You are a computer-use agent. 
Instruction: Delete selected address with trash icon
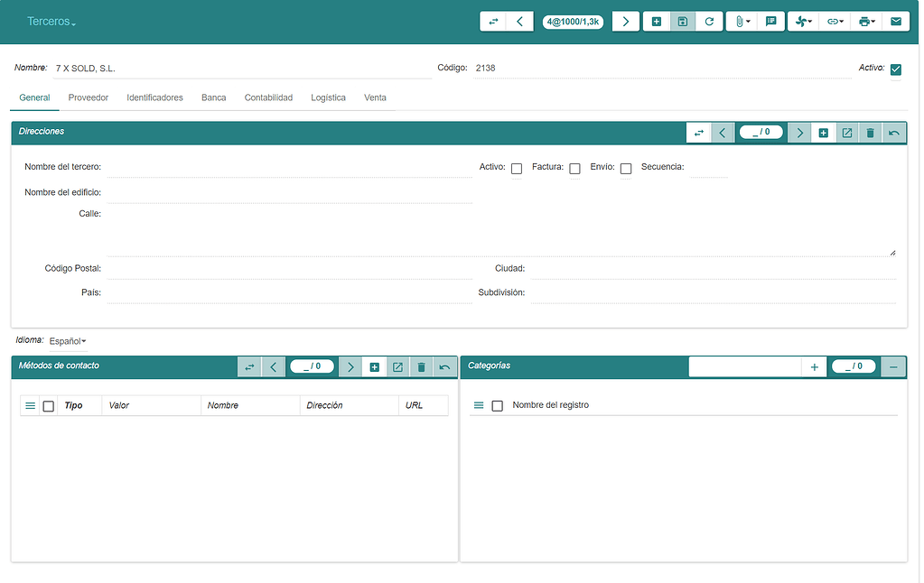[x=870, y=132]
